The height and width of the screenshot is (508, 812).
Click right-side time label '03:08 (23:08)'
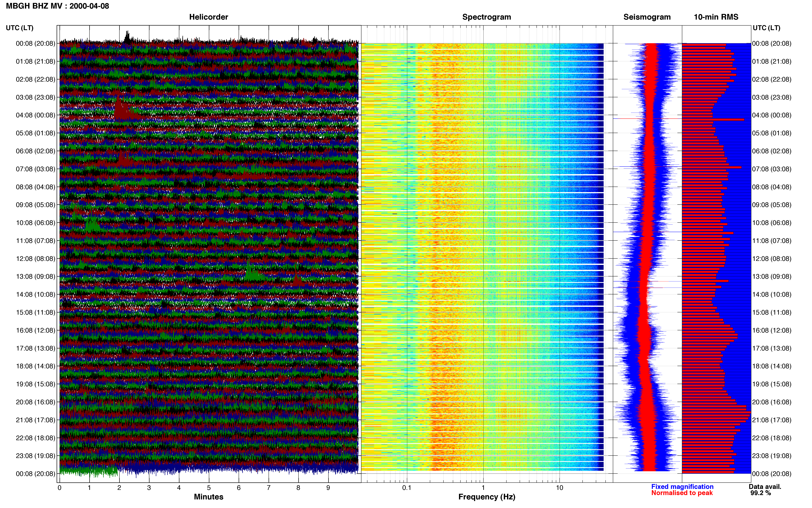click(x=772, y=97)
